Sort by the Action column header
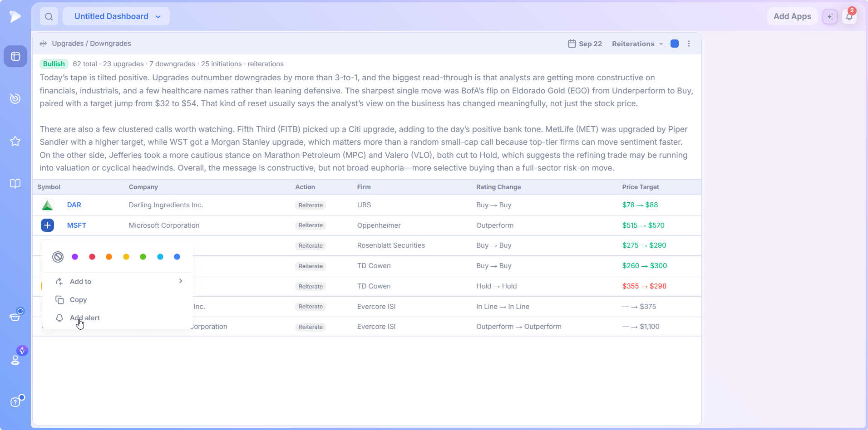Screen dimensions: 868x430 point(305,187)
